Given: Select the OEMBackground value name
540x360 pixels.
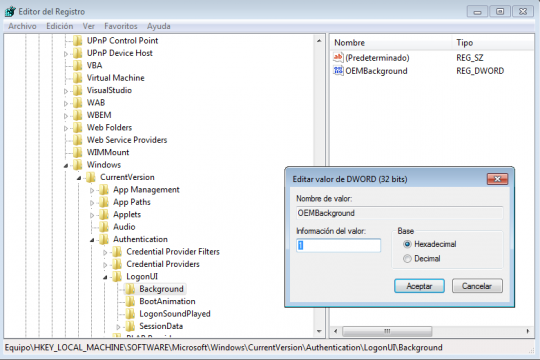Looking at the screenshot, I should 376,71.
